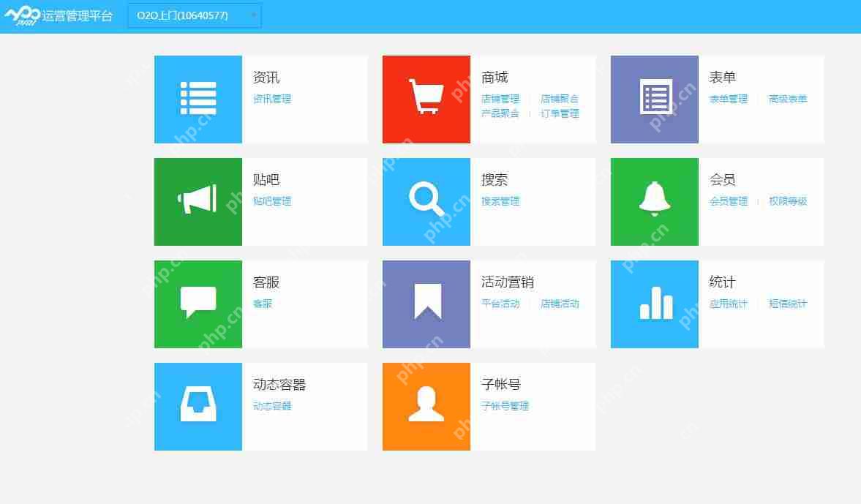Open 店铺聚合 under 商城
861x504 pixels.
tap(560, 98)
